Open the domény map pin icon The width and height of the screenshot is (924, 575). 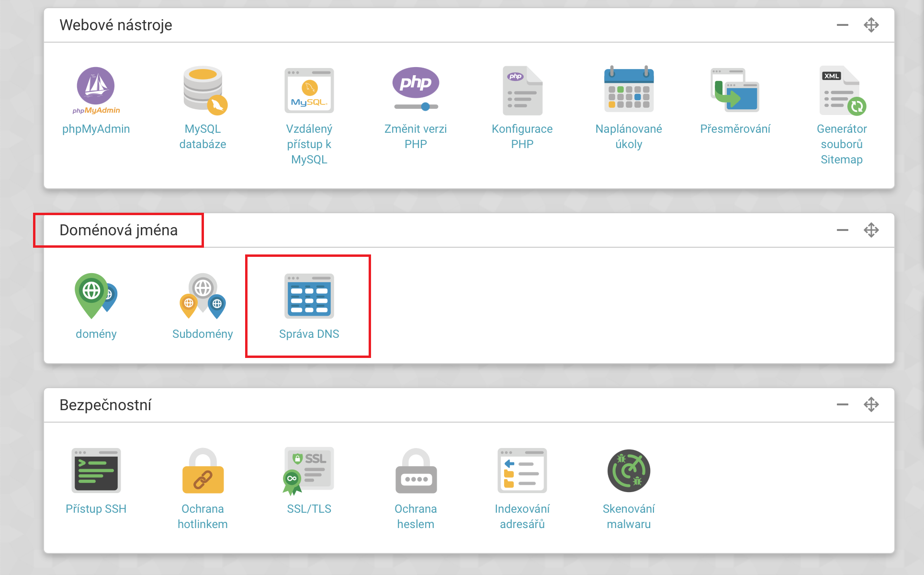pyautogui.click(x=96, y=296)
